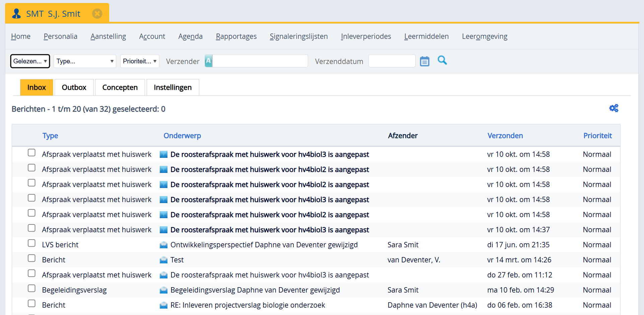The height and width of the screenshot is (315, 644).
Task: Sort messages by Verzonden column
Action: tap(505, 136)
